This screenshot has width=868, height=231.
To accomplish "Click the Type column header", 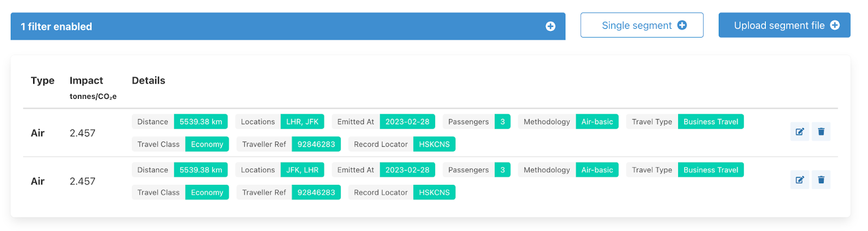I will coord(42,80).
